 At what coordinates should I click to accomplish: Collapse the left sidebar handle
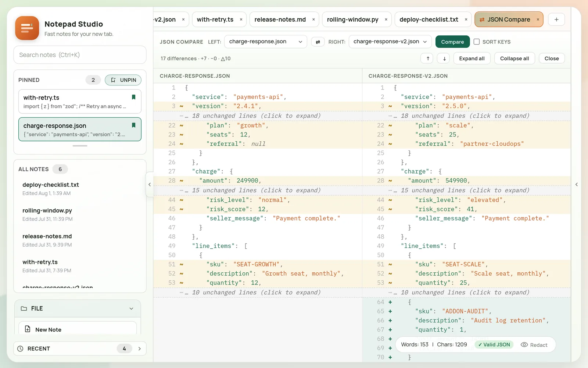(x=150, y=184)
